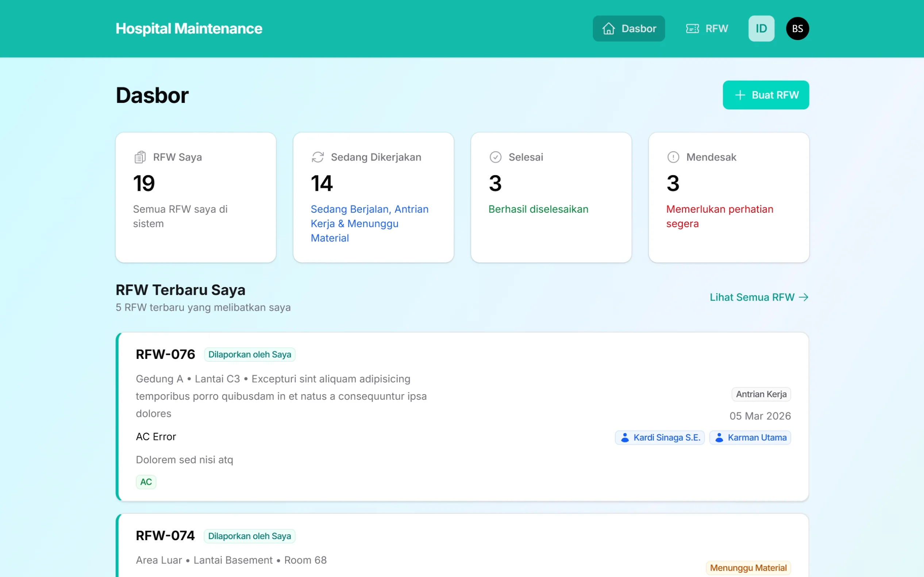This screenshot has height=577, width=924.
Task: Click the checkmark circle icon on Selesai card
Action: click(495, 157)
